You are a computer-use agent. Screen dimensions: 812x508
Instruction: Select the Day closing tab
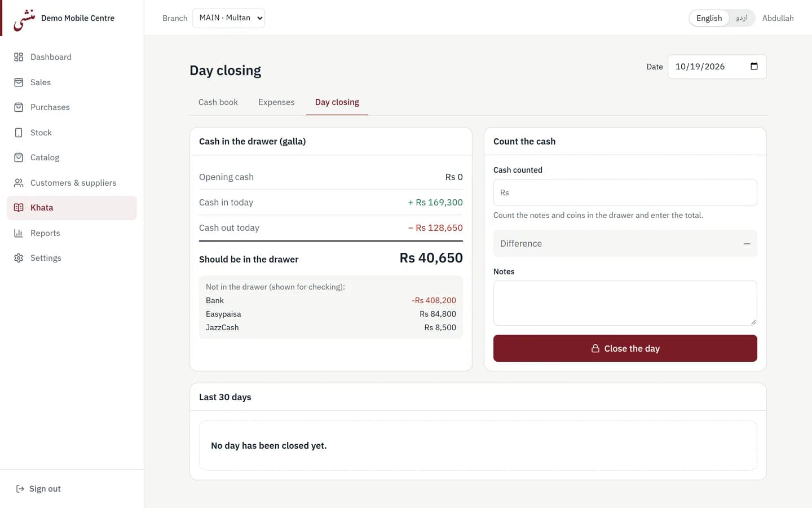tap(337, 102)
